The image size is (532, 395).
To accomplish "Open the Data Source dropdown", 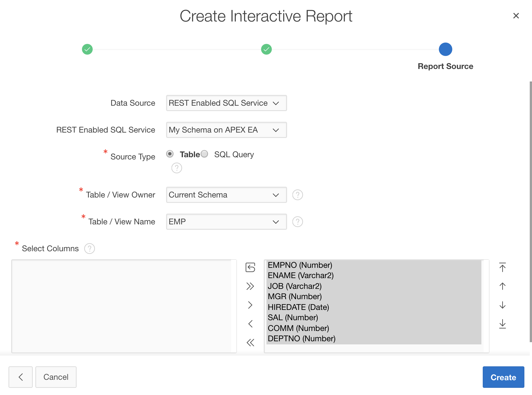I will pyautogui.click(x=226, y=103).
